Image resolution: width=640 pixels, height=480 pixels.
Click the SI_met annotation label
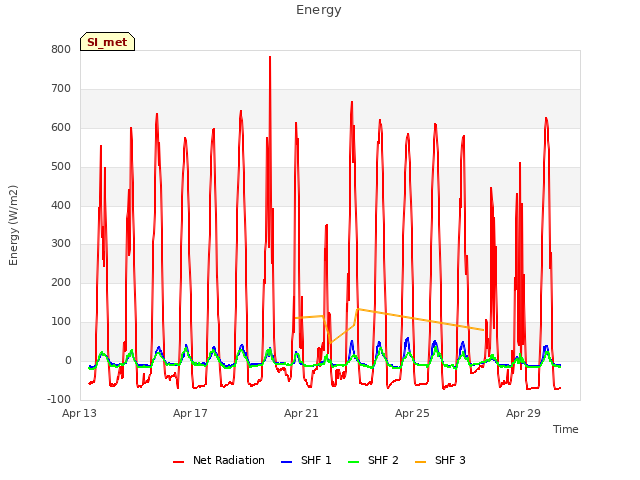(107, 42)
